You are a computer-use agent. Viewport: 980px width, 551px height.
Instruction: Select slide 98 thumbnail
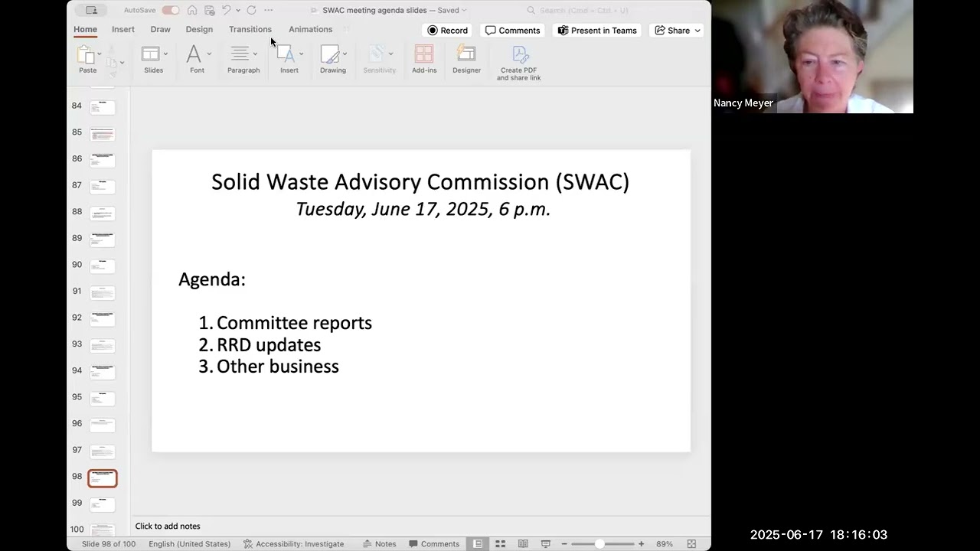(x=103, y=478)
